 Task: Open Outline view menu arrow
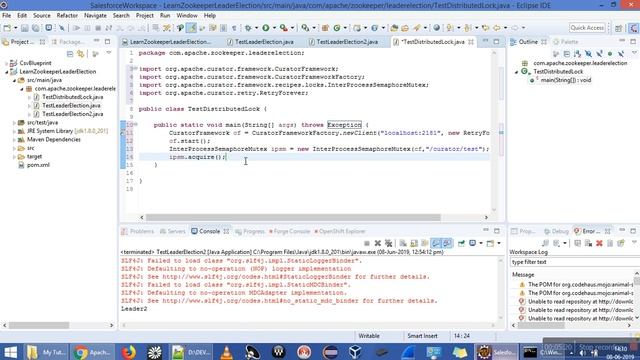634,53
